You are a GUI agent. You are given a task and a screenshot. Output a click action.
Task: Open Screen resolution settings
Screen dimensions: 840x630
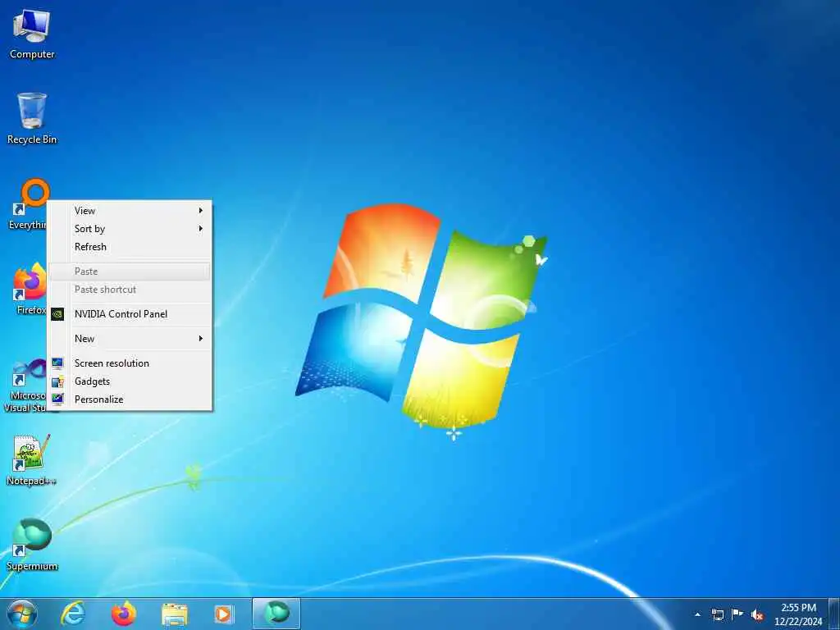[130, 363]
